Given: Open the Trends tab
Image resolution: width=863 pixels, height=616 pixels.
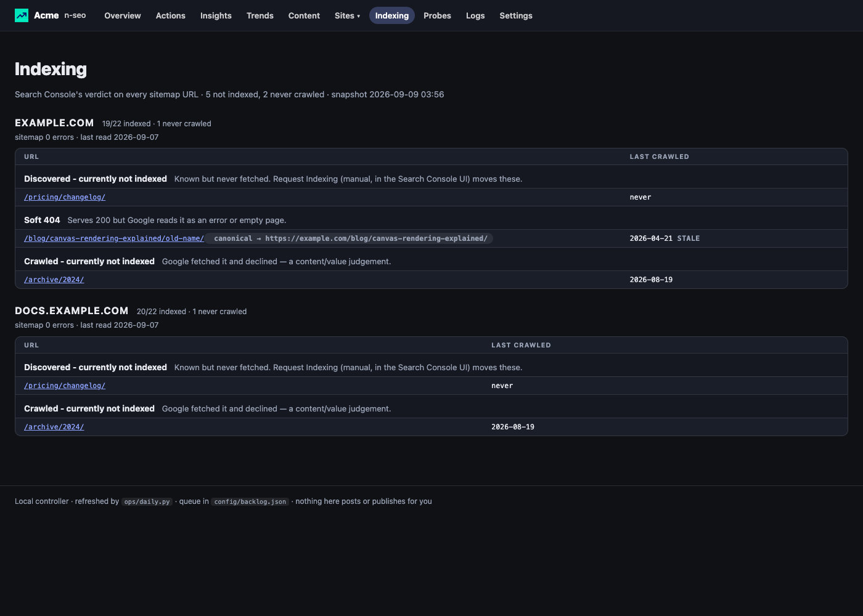Looking at the screenshot, I should (x=260, y=15).
